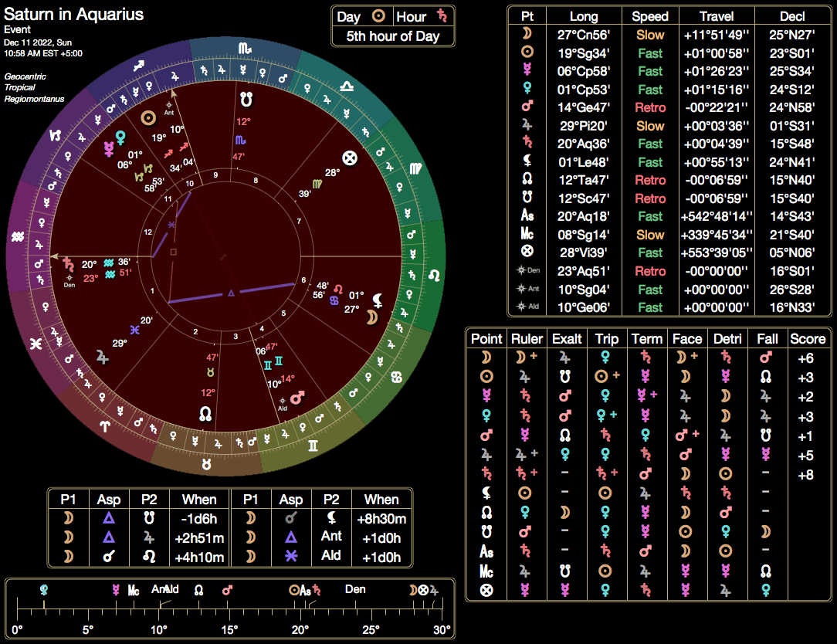The height and width of the screenshot is (644, 837).
Task: Click the Mc marker on the degree strip
Action: 133,590
